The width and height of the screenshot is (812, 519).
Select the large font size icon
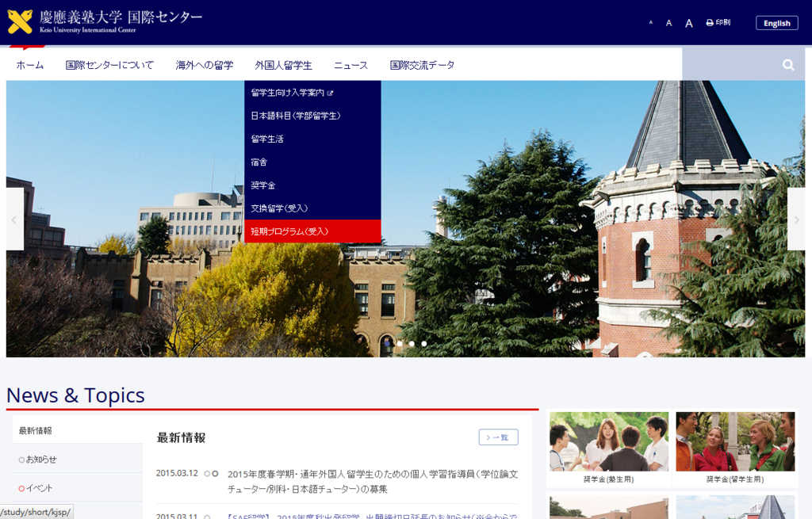tap(688, 22)
